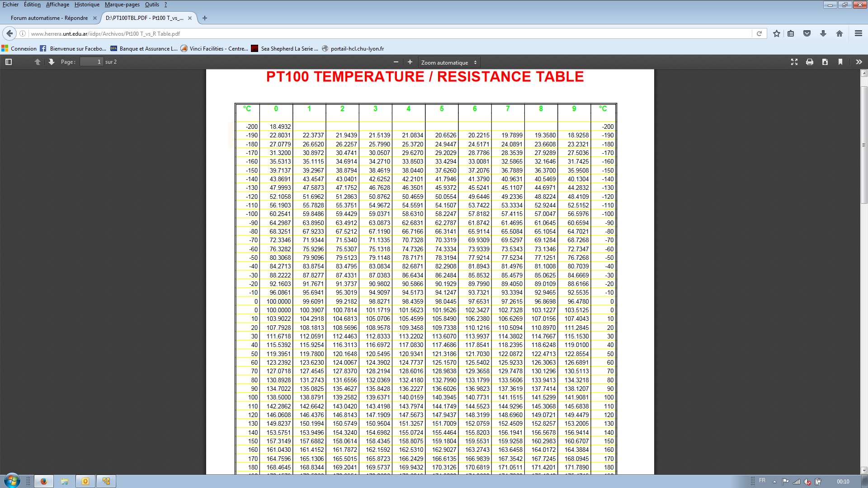Open Zoom automatique dropdown
868x488 pixels.
448,62
